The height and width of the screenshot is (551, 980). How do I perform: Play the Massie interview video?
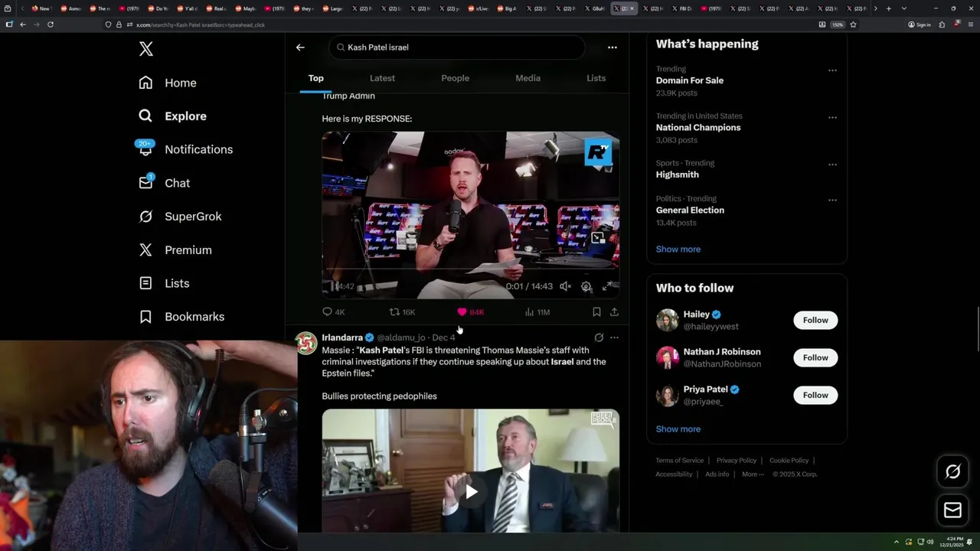click(x=471, y=491)
